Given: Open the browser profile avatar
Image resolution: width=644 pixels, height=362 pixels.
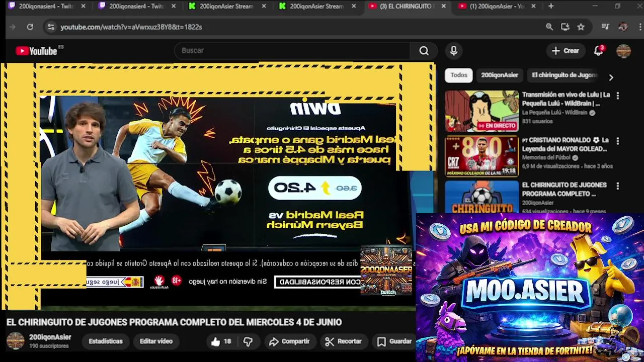Looking at the screenshot, I should [x=623, y=27].
